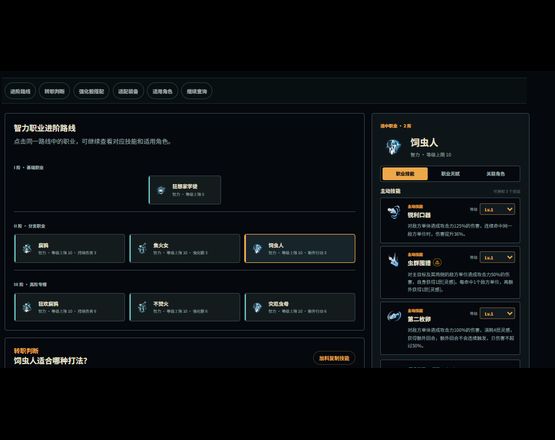Click the icon of the first tier III card

point(27,307)
